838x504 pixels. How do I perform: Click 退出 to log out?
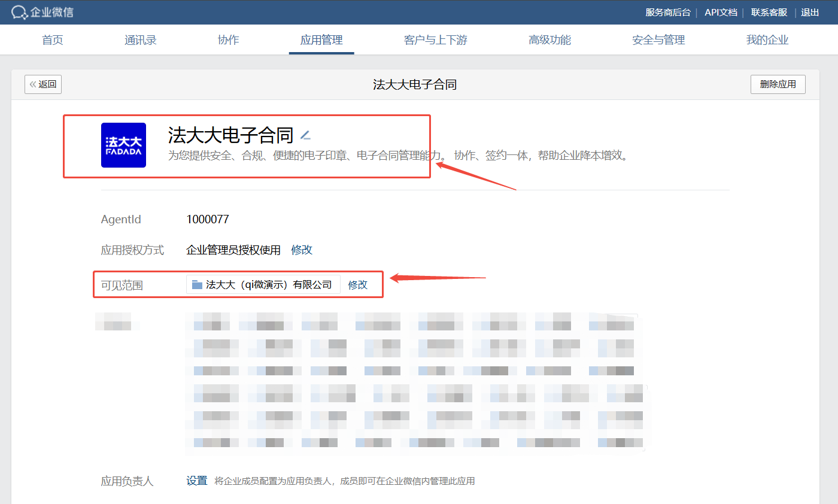(x=810, y=12)
